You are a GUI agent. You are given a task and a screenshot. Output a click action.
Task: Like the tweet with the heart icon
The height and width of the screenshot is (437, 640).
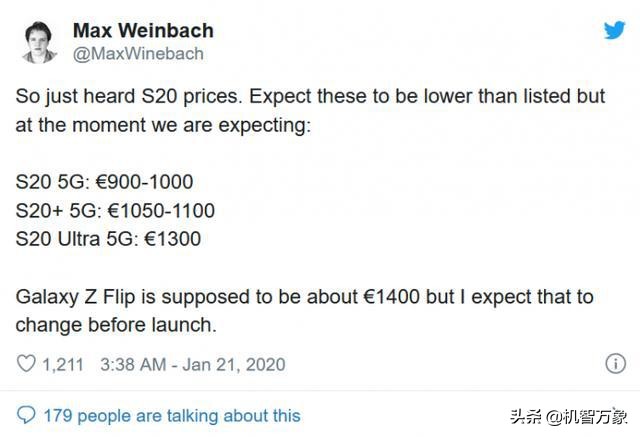coord(26,363)
